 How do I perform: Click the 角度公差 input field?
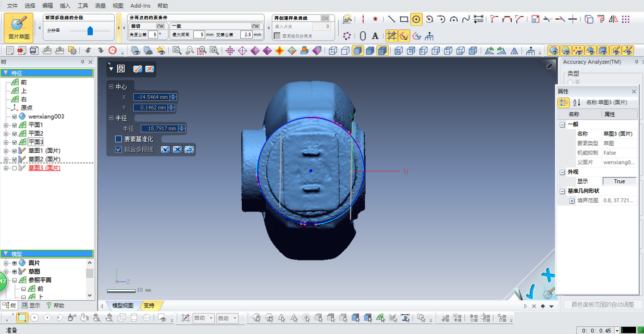point(152,35)
